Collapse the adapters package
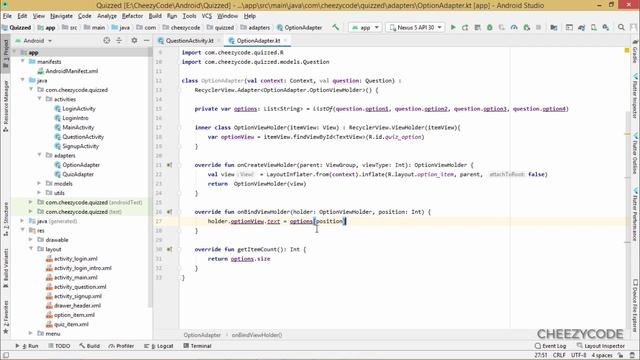The height and width of the screenshot is (360, 640). pyautogui.click(x=40, y=156)
